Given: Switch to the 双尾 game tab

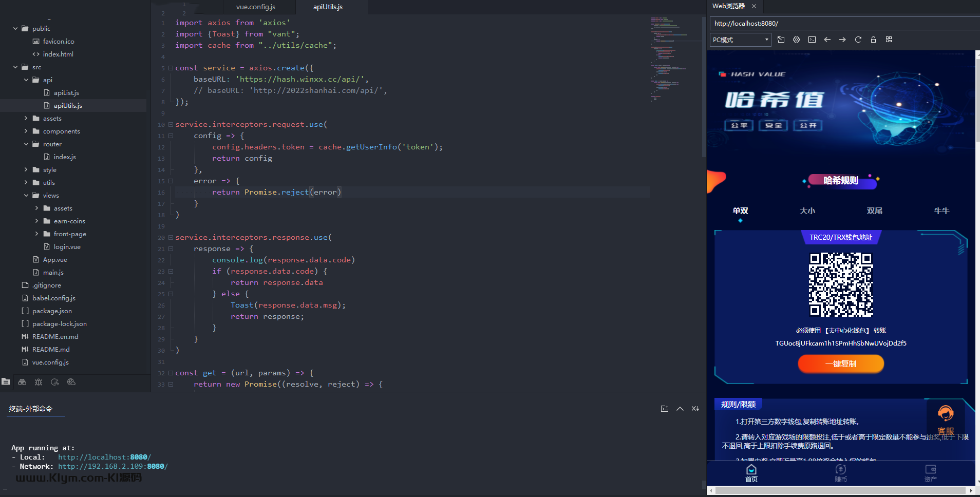Looking at the screenshot, I should click(875, 211).
